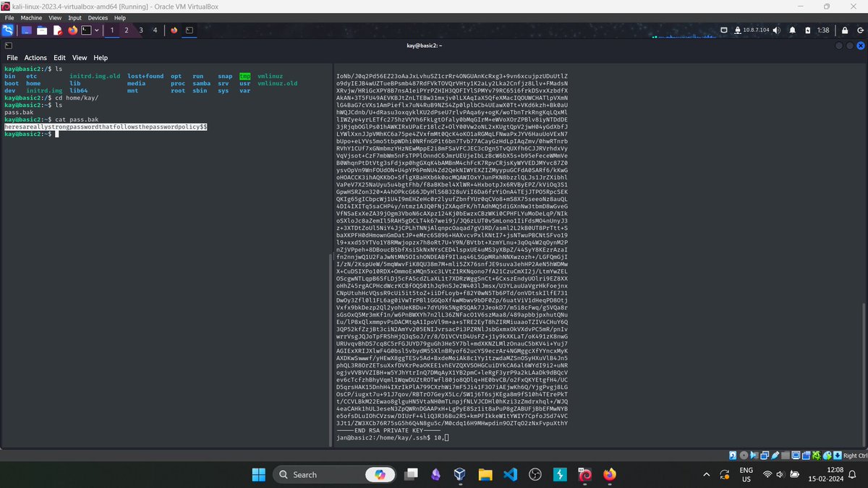Click the terminal window title bar icon
The width and height of the screenshot is (868, 488).
[x=9, y=45]
